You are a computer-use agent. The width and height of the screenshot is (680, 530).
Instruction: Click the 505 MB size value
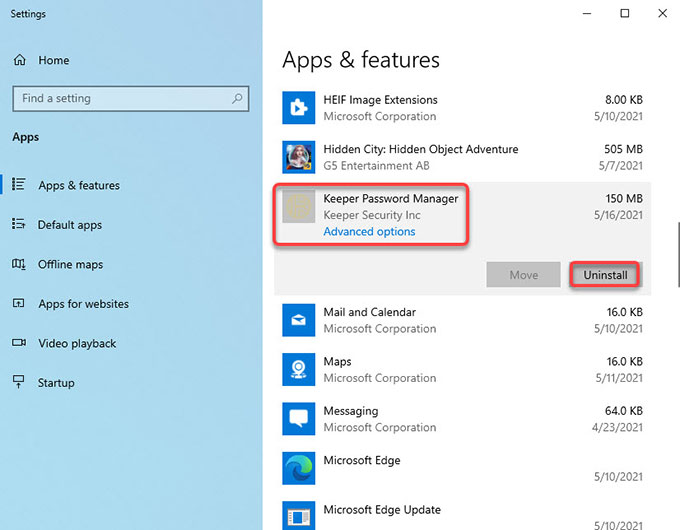click(x=623, y=149)
